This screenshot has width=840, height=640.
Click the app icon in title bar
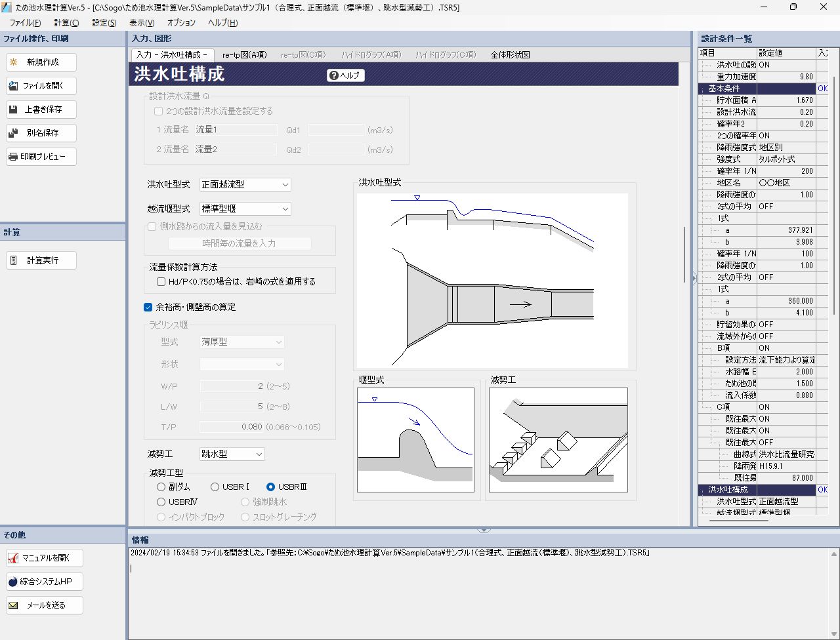(x=7, y=7)
